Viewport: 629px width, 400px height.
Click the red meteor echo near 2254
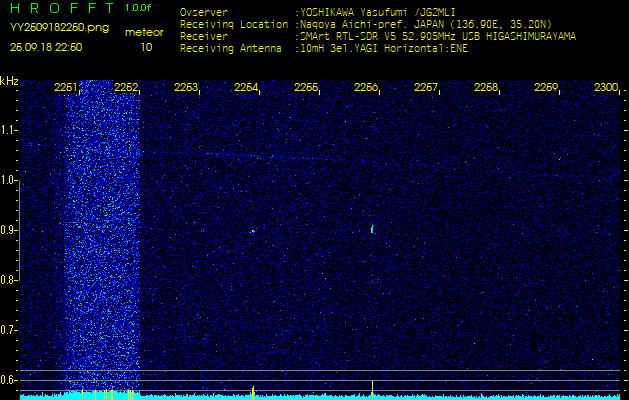click(x=253, y=231)
